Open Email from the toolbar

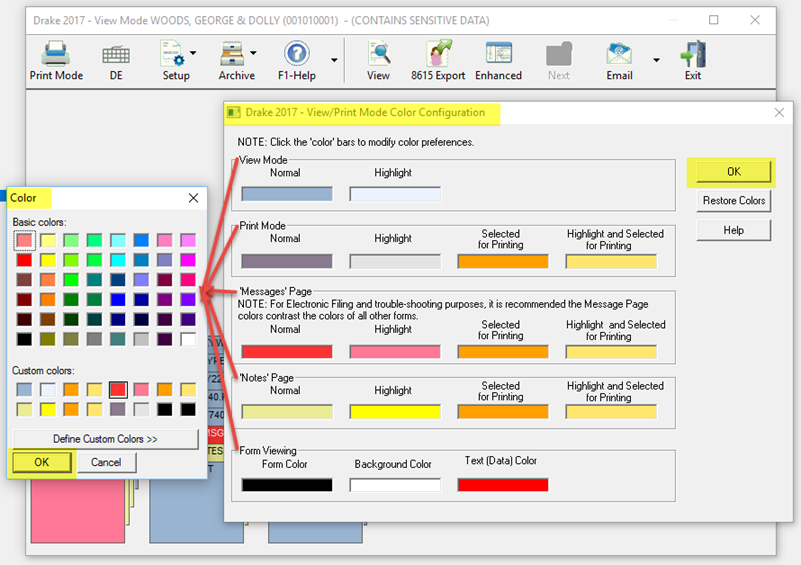pyautogui.click(x=619, y=61)
